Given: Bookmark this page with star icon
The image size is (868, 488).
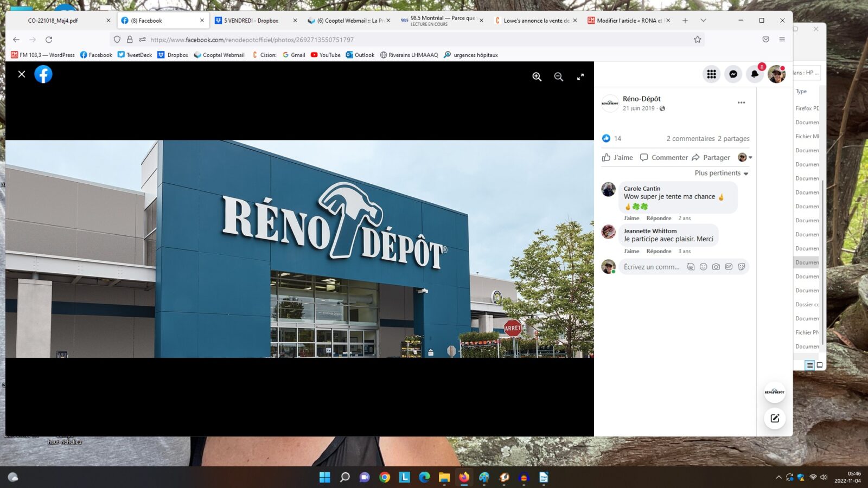Looking at the screenshot, I should point(697,40).
